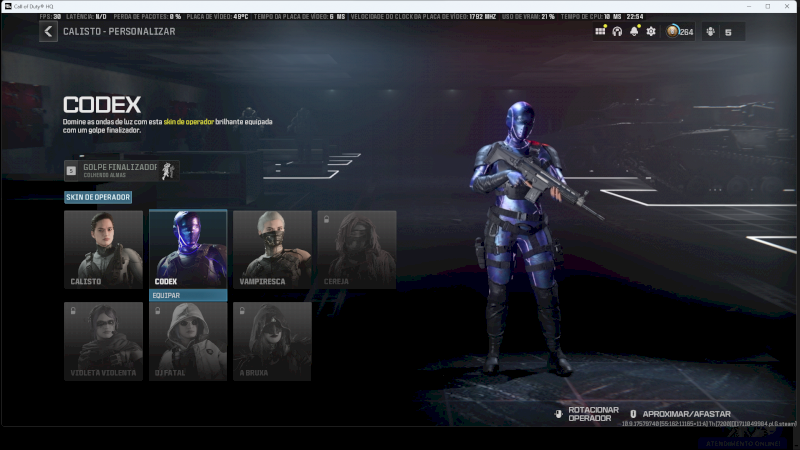This screenshot has width=800, height=450.
Task: Select the locked Violeta Violenta skin
Action: (x=104, y=341)
